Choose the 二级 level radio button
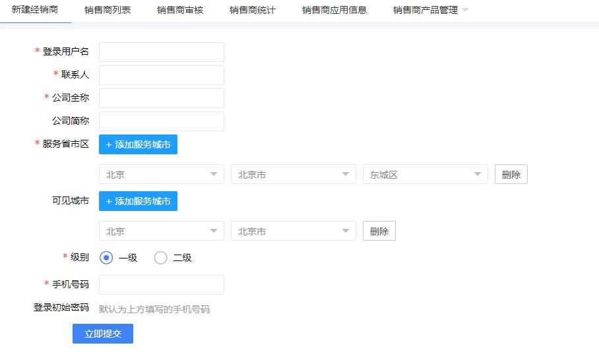The image size is (599, 364). click(160, 258)
